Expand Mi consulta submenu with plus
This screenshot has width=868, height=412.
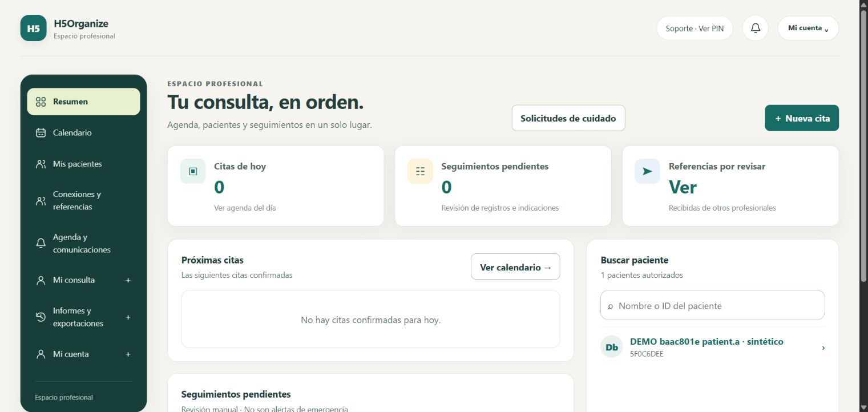click(x=128, y=280)
